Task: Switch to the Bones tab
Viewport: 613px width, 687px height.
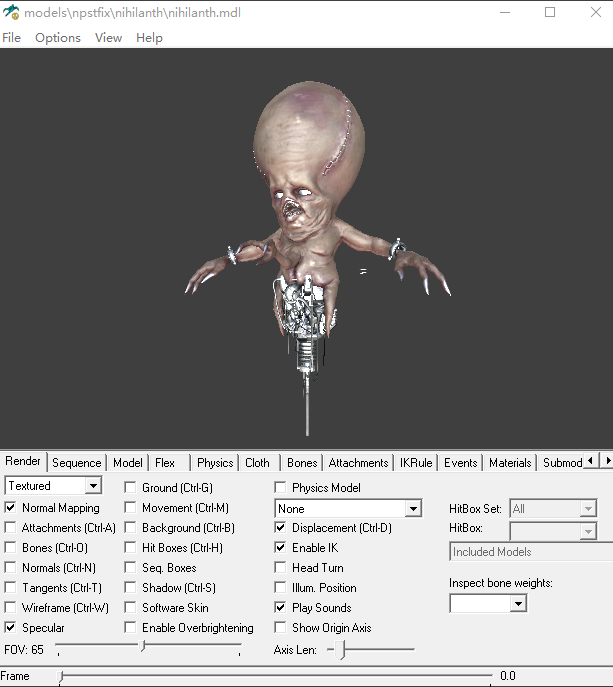Action: coord(302,463)
